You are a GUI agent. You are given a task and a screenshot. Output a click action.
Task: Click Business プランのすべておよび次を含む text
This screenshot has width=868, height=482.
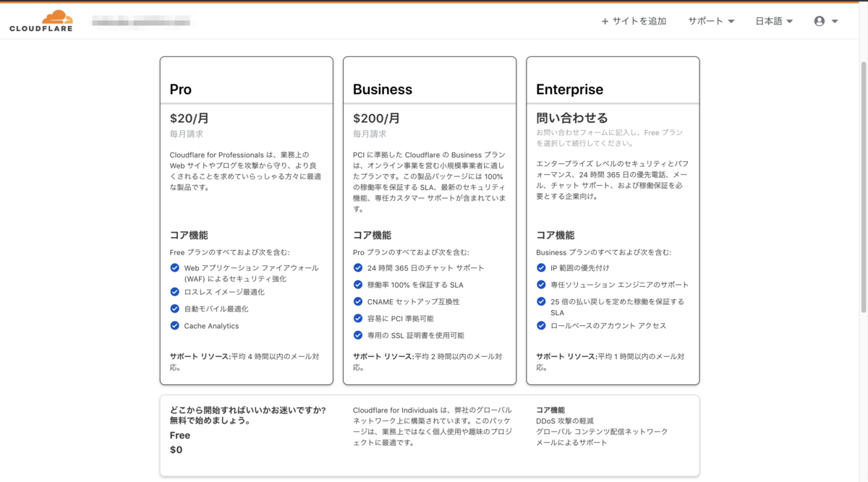603,252
